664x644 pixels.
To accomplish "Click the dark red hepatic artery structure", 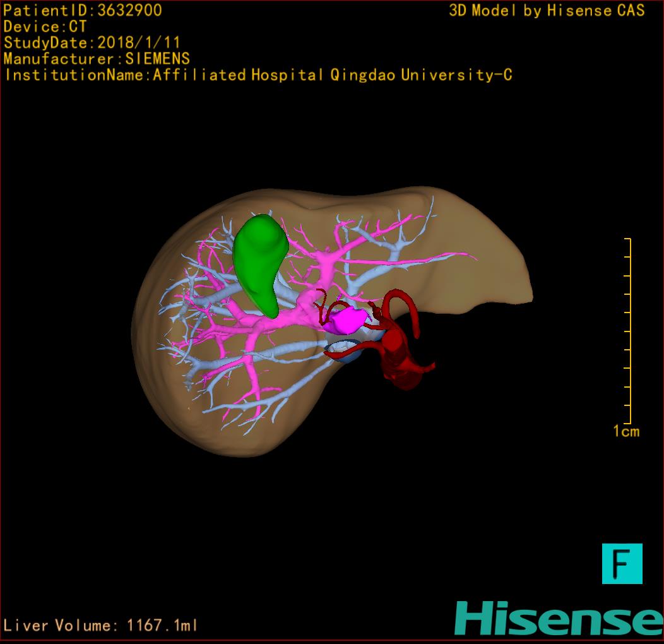I will click(x=396, y=354).
